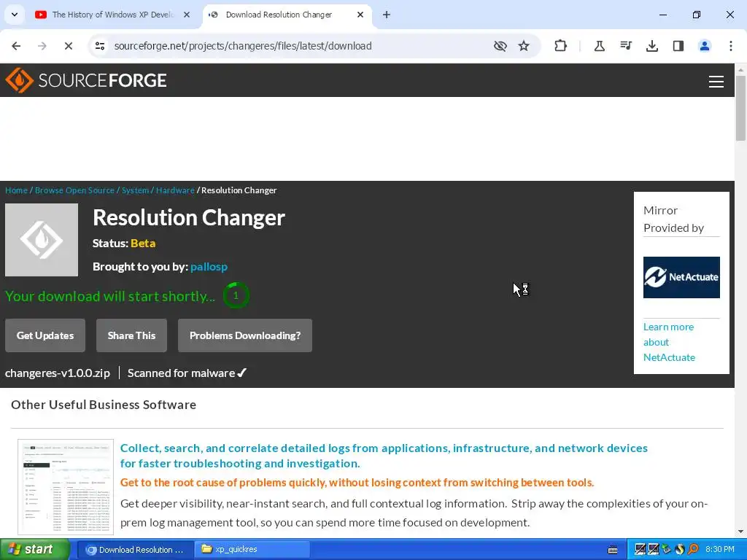Open the Collect, search, and correlate logs headline
This screenshot has width=747, height=560.
click(x=384, y=456)
